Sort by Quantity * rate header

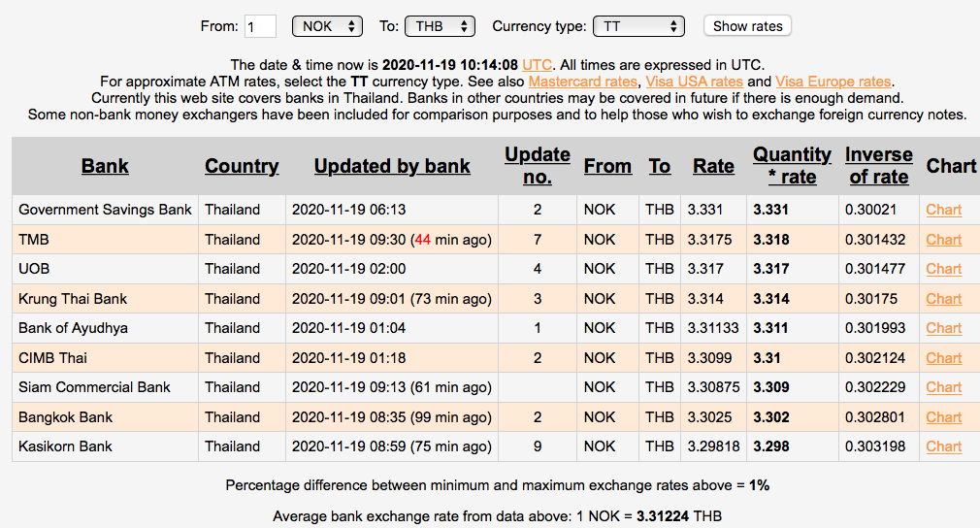click(792, 166)
